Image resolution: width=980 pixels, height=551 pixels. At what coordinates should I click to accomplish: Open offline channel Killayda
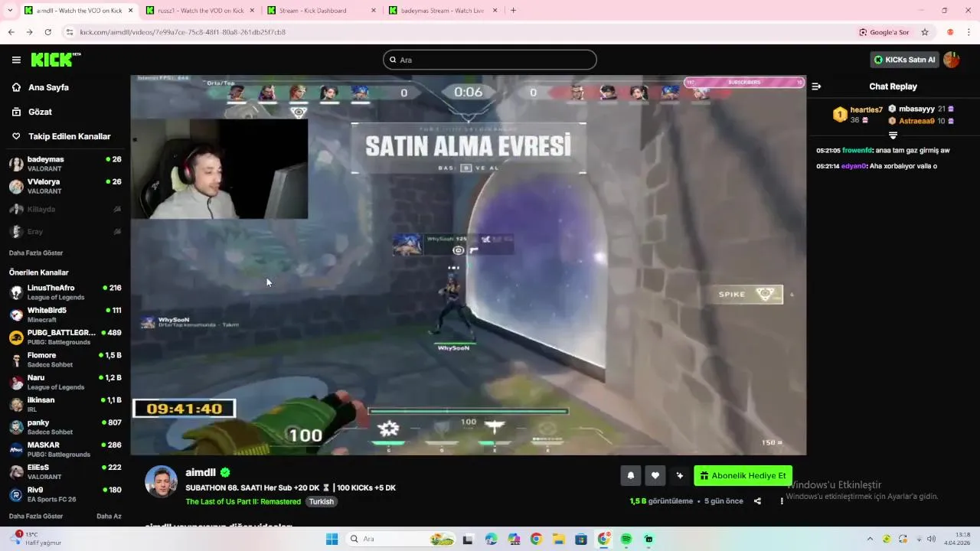pos(65,209)
